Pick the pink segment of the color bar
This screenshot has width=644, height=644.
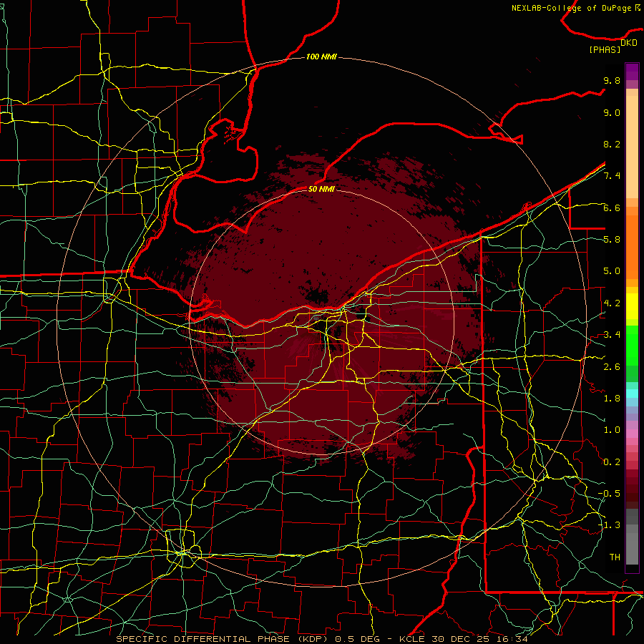[632, 434]
